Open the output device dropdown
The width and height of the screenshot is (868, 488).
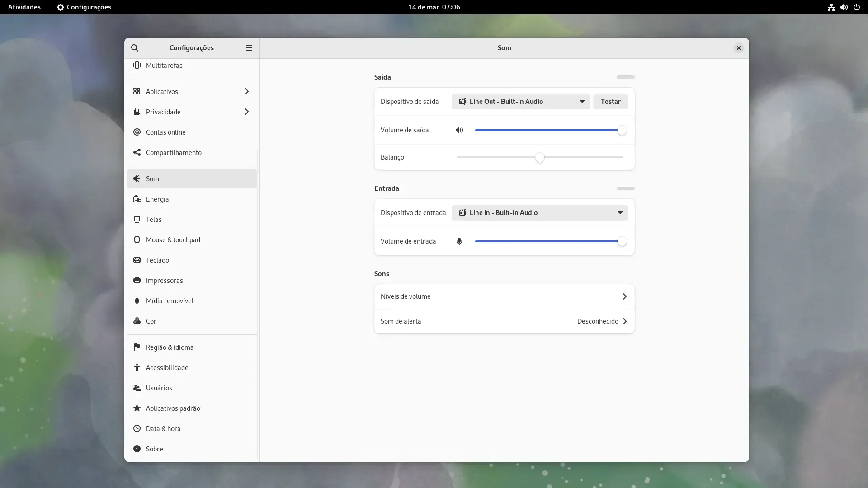(521, 102)
